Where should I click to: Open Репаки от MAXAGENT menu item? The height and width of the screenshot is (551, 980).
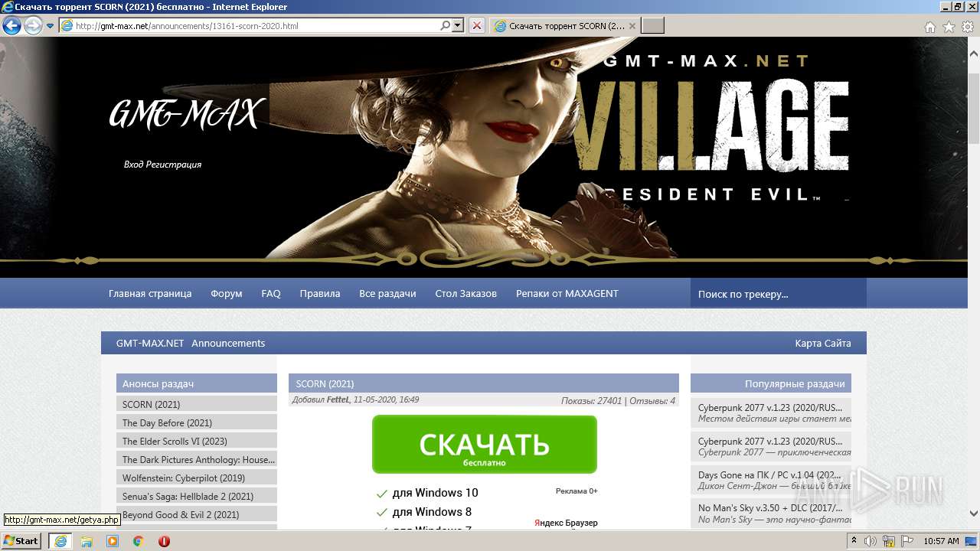[567, 294]
